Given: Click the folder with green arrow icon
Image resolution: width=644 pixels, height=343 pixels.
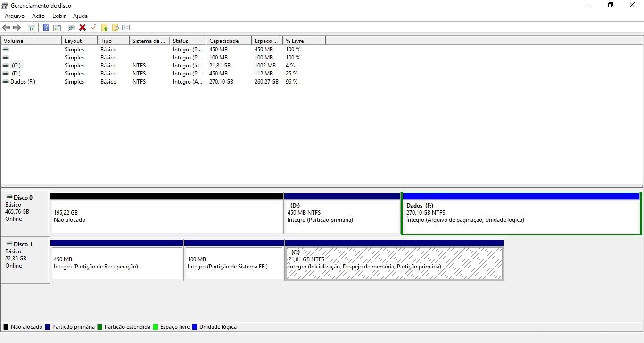Looking at the screenshot, I should (105, 27).
